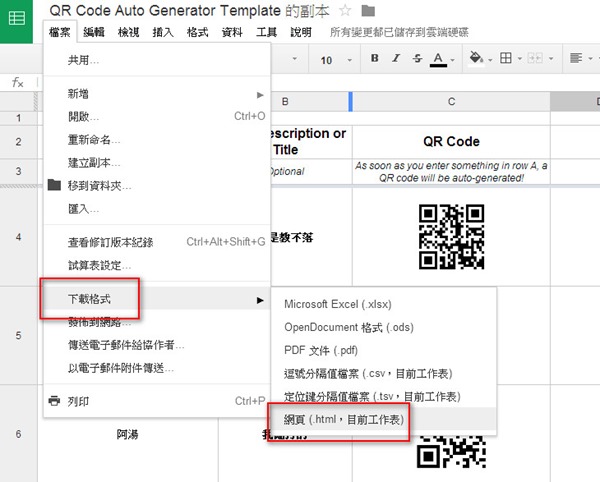Star this spreadsheet document
Viewport: 600px width, 482px height.
tap(345, 11)
